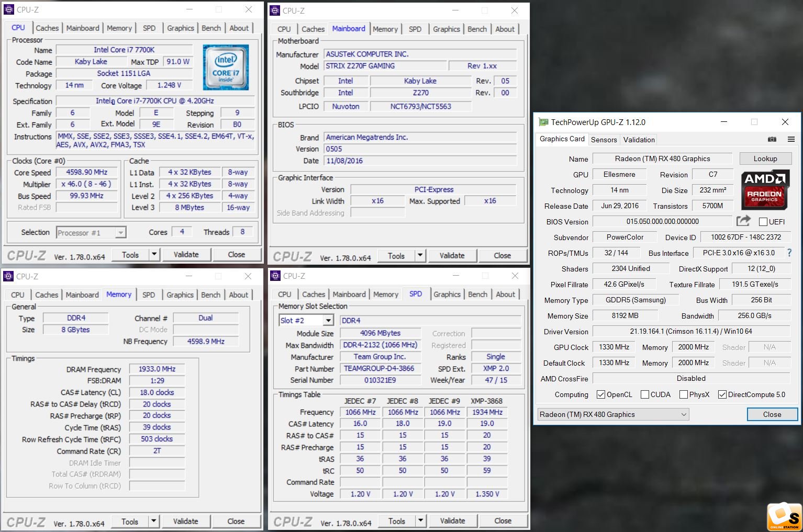Image resolution: width=803 pixels, height=532 pixels.
Task: Switch to the Sensors tab in GPU-Z
Action: coord(604,140)
